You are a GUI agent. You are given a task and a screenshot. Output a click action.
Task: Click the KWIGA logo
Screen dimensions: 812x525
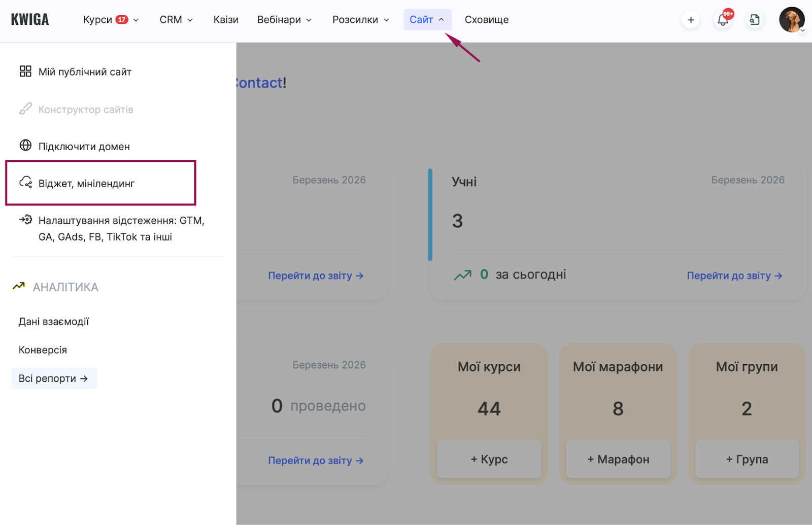tap(30, 20)
